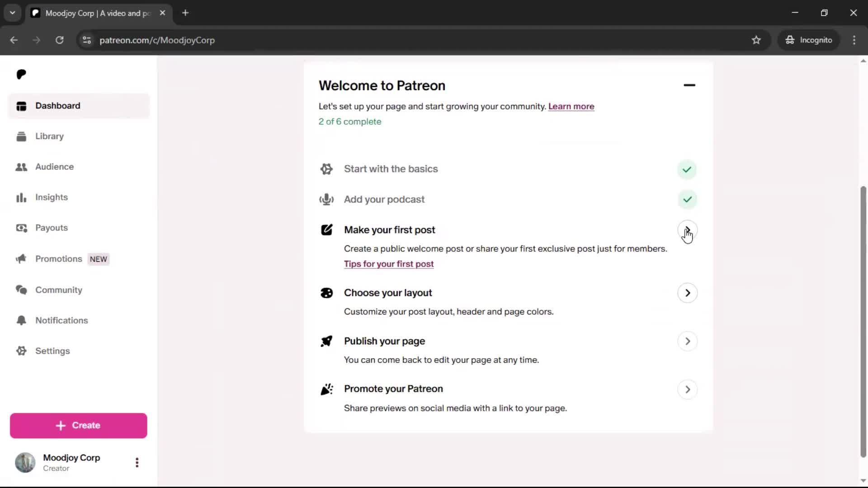The height and width of the screenshot is (488, 868).
Task: Click the site information icon in address bar
Action: pos(87,40)
